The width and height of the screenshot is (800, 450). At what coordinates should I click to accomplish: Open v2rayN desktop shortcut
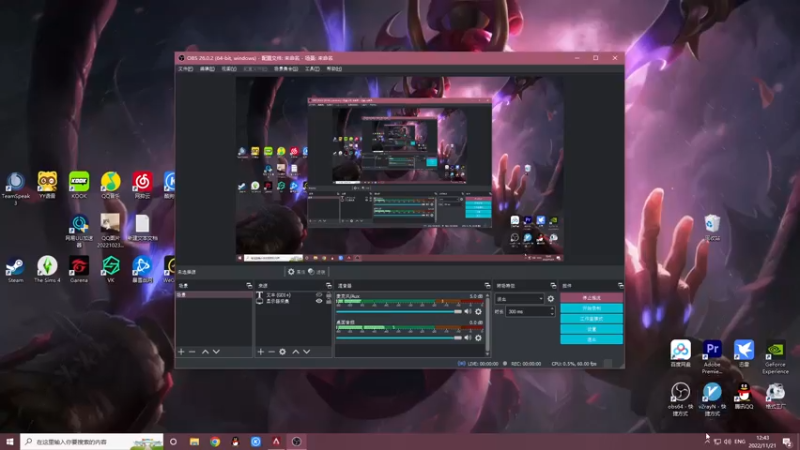coord(712,399)
